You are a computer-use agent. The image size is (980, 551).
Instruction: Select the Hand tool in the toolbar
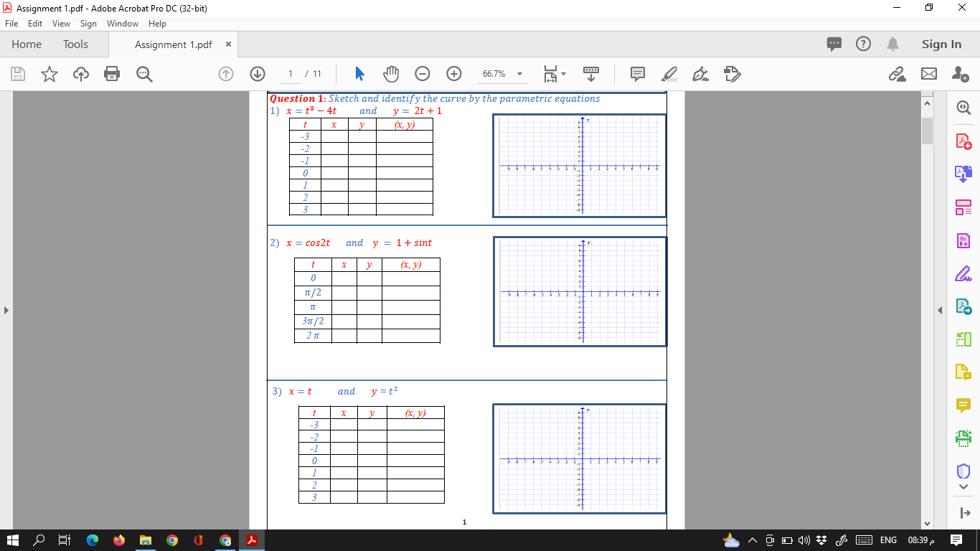(390, 74)
